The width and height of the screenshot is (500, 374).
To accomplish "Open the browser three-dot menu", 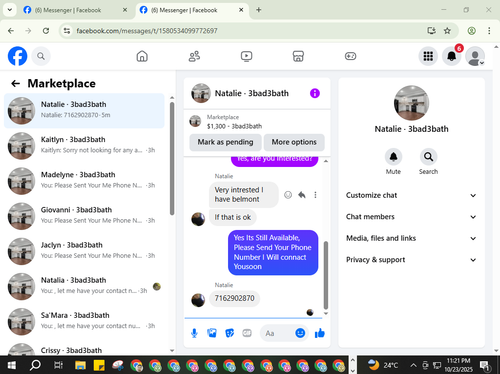I will click(489, 31).
